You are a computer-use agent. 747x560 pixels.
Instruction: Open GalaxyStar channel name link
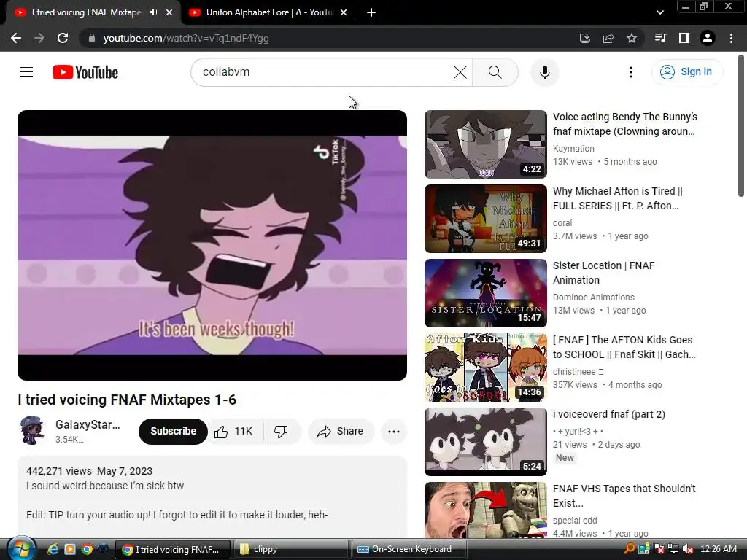point(88,424)
